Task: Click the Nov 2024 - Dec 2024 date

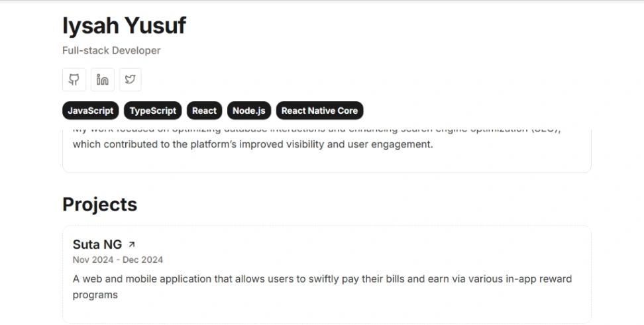Action: tap(118, 259)
